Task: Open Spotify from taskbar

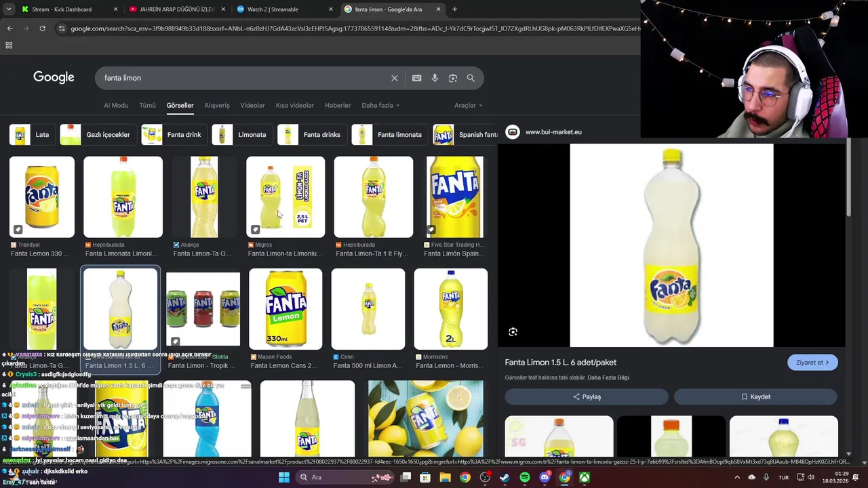Action: tap(525, 477)
